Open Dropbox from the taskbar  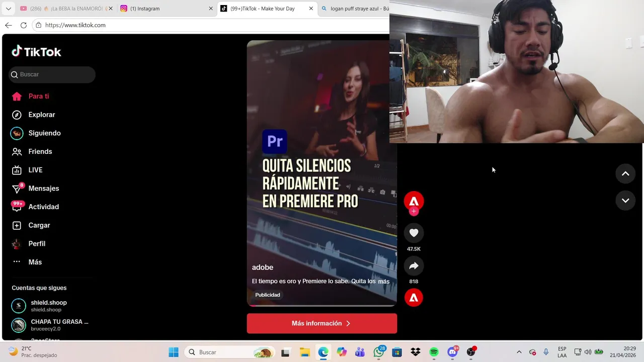[x=416, y=352]
